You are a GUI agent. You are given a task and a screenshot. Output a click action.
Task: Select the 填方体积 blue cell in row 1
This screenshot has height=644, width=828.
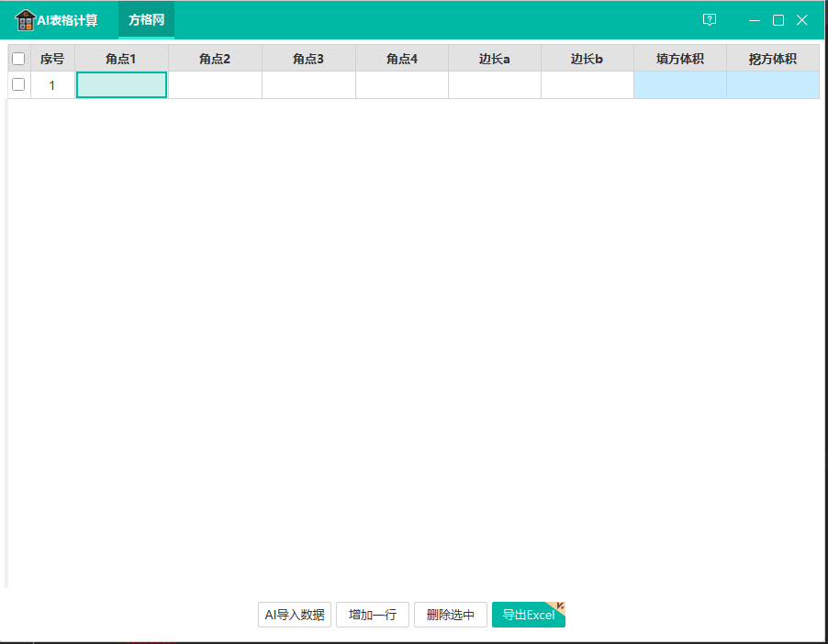(679, 85)
